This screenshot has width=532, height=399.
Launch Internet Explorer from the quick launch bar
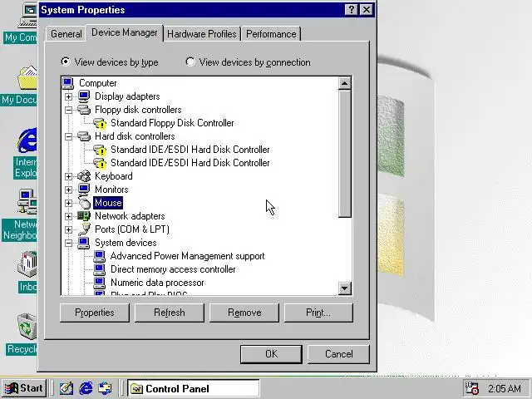coord(86,388)
